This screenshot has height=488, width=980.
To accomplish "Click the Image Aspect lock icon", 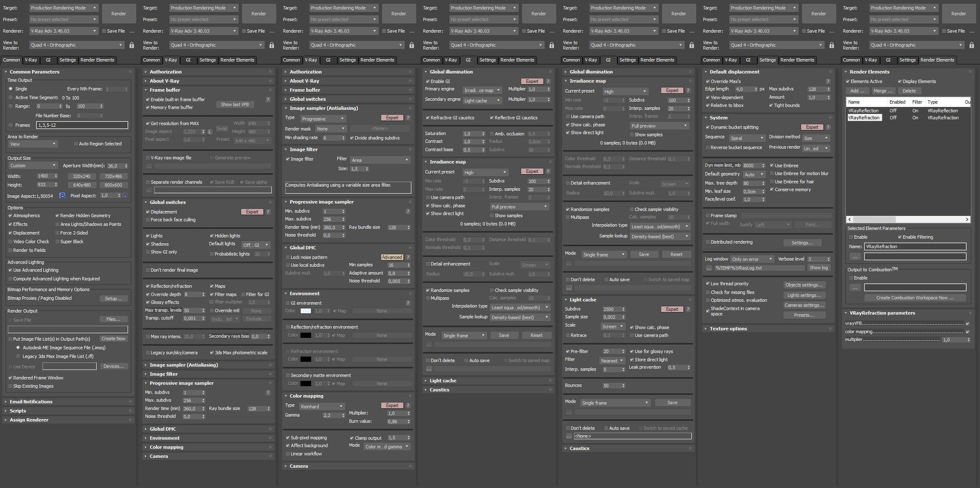I will (62, 196).
